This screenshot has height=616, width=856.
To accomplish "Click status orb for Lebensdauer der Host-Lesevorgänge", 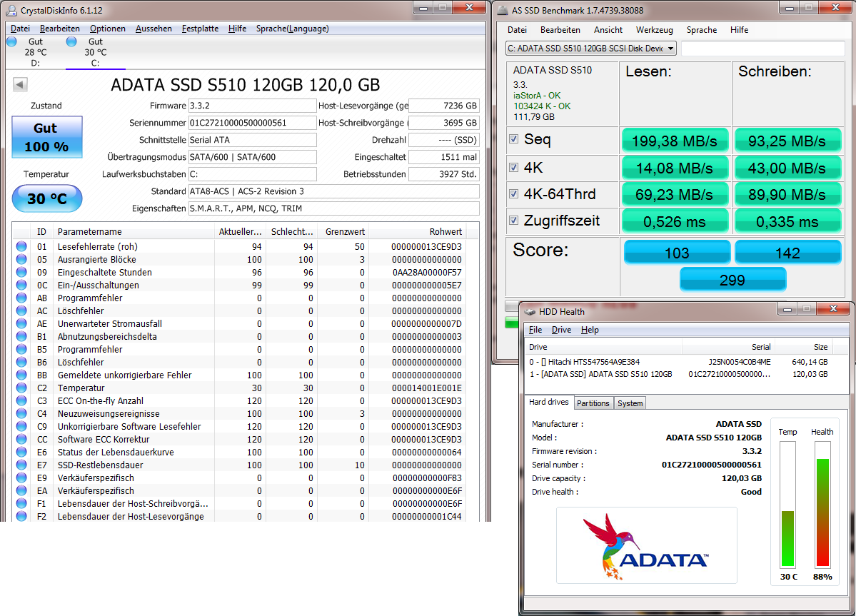I will point(21,516).
